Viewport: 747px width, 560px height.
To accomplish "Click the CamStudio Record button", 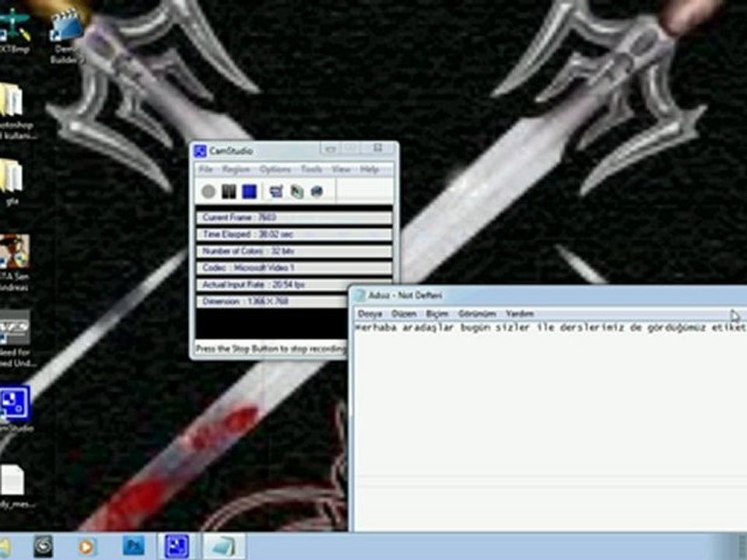I will 209,191.
